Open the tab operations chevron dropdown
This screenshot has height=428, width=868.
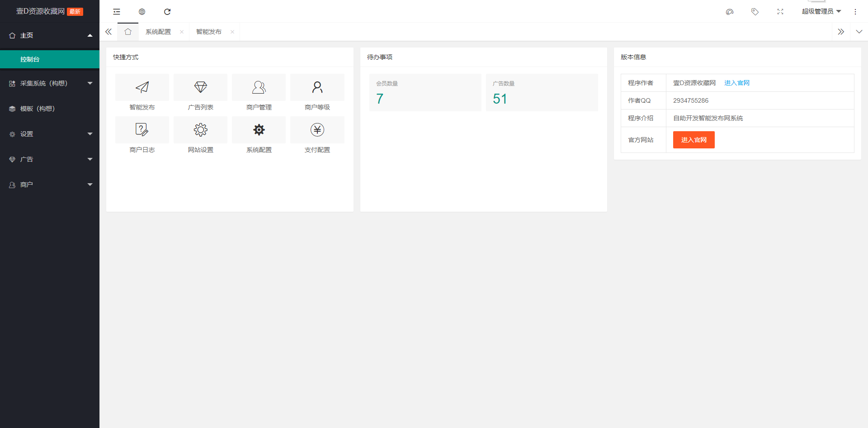[859, 32]
